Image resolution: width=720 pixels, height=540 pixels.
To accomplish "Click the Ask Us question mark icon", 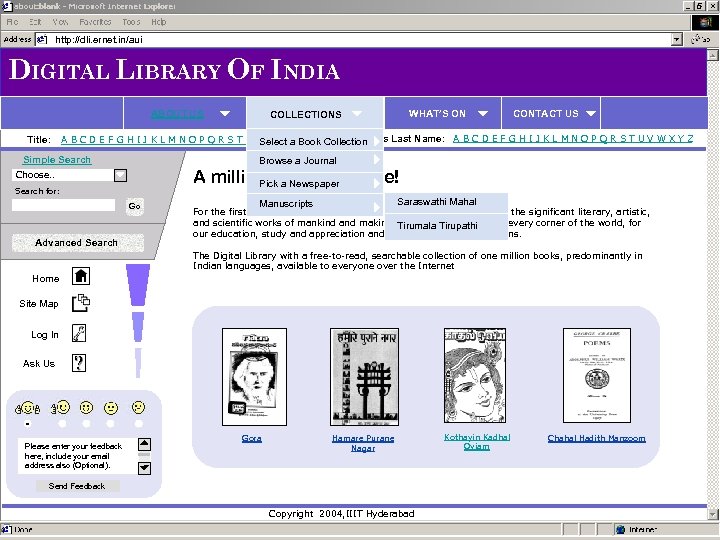I will click(x=79, y=363).
